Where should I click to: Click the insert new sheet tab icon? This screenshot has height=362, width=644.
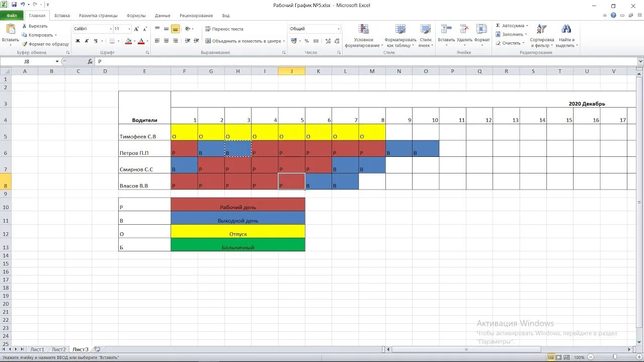coord(97,349)
